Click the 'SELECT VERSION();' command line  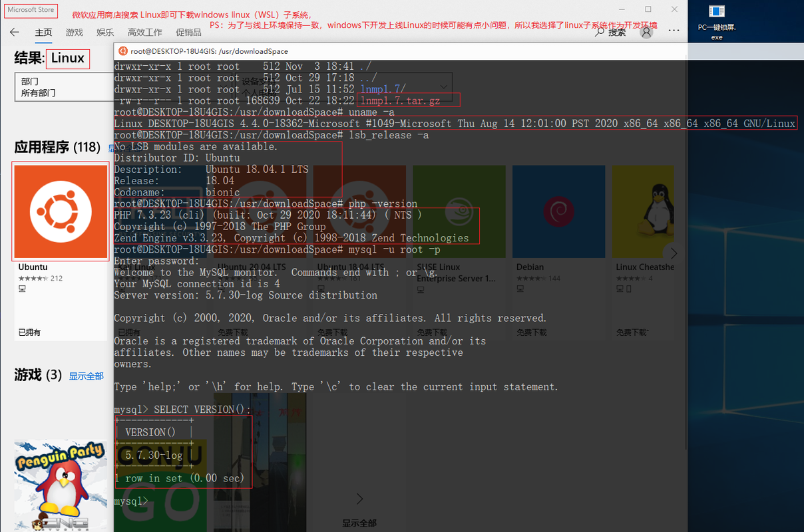pos(183,410)
